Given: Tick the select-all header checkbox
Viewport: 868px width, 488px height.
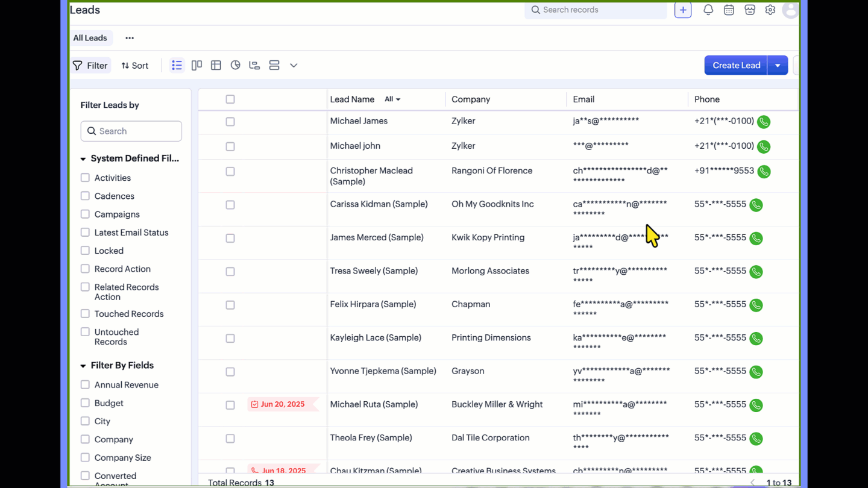Looking at the screenshot, I should tap(230, 99).
